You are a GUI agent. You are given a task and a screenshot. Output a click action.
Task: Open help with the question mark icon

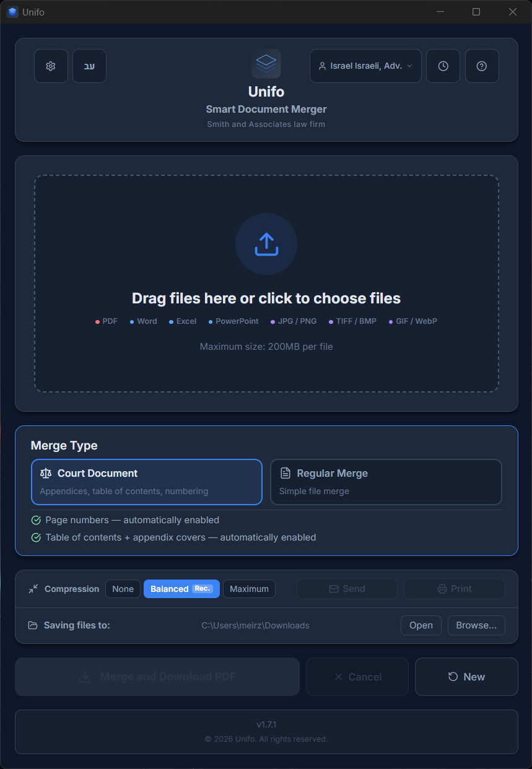[x=482, y=66]
